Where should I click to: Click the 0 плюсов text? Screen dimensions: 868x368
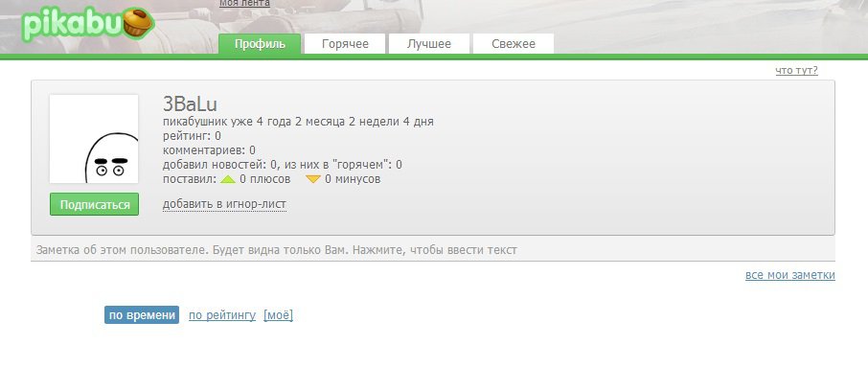[x=265, y=179]
